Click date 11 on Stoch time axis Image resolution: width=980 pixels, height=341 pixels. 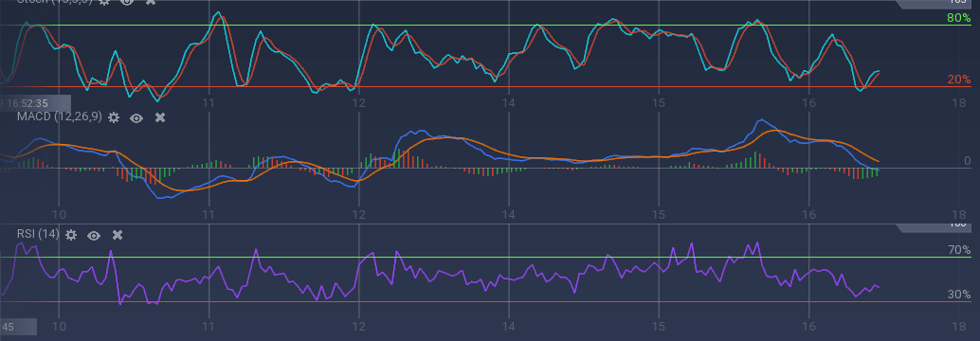pos(209,102)
